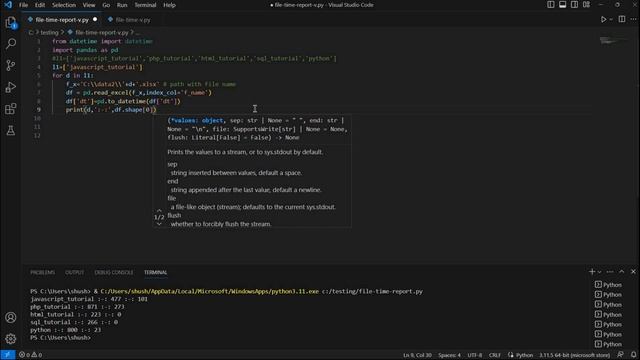The image size is (640, 360).
Task: Open the View menu
Action: tap(89, 5)
